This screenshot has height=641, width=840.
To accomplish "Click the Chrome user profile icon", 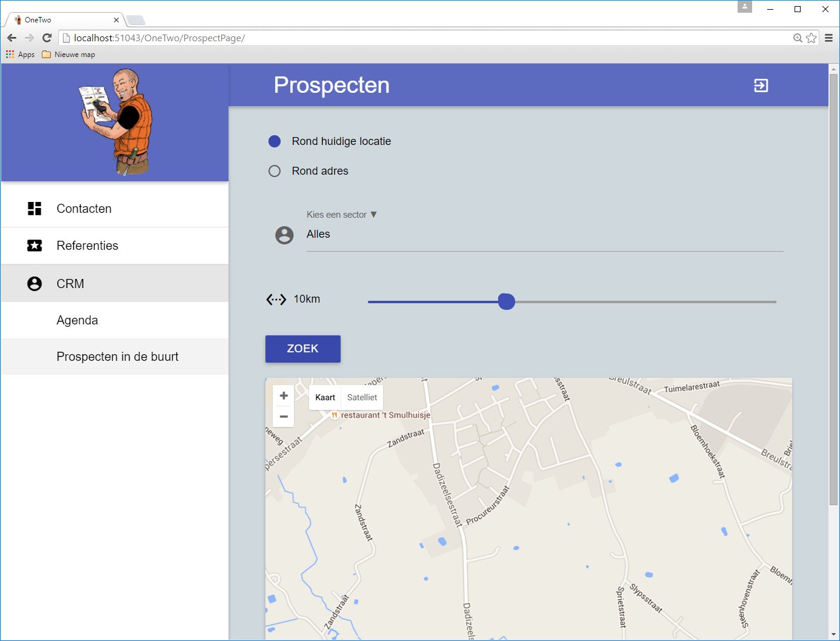I will [x=745, y=7].
